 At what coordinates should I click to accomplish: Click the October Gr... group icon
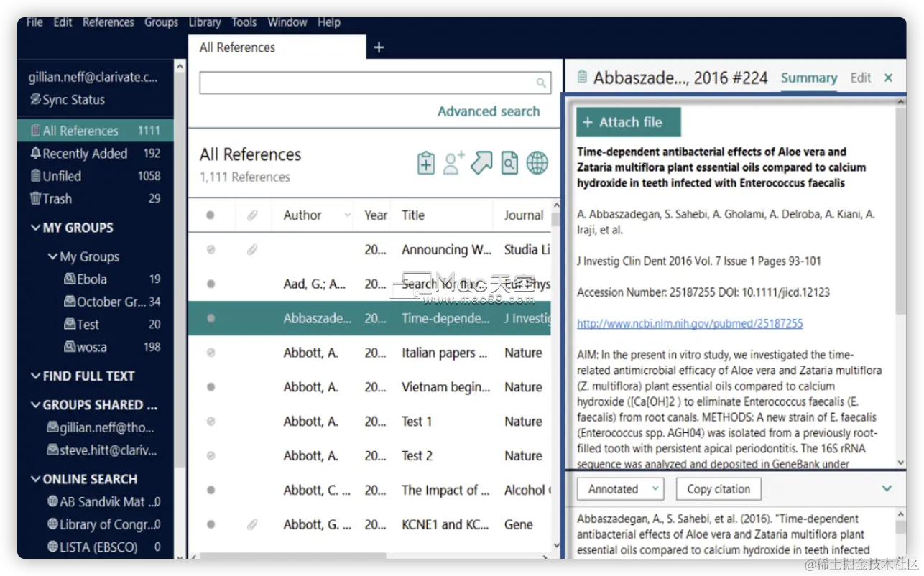(70, 302)
